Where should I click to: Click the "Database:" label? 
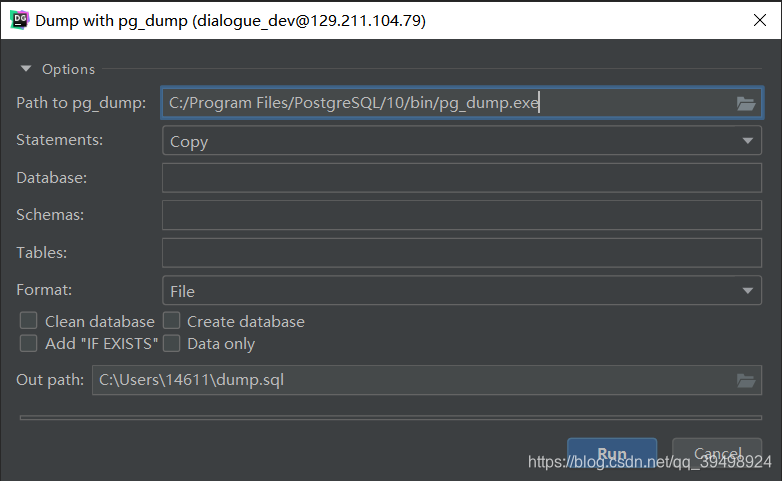point(51,178)
